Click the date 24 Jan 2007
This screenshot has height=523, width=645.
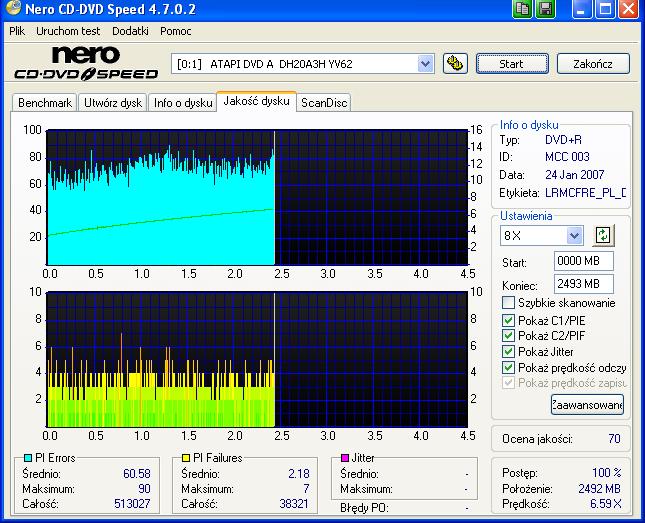(575, 175)
